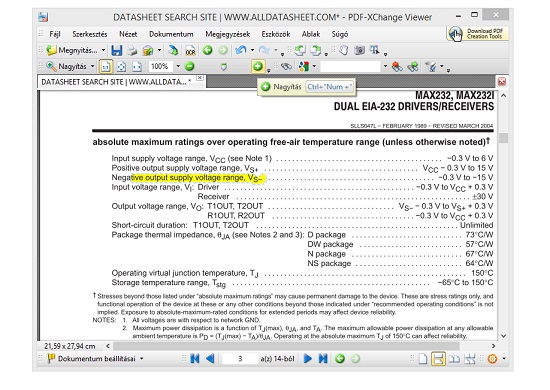This screenshot has height=390, width=550.
Task: Zoom out with the green minus icon
Action: (x=189, y=66)
